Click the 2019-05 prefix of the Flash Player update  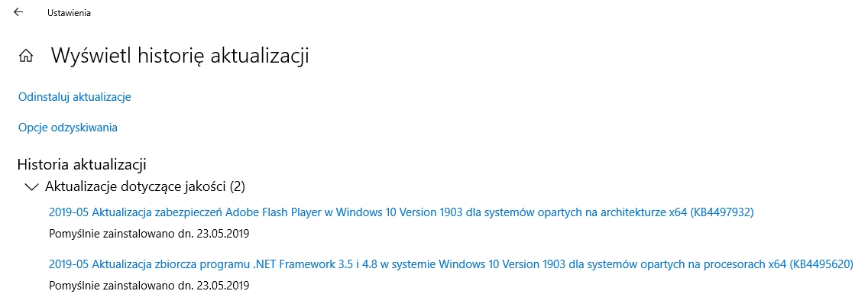70,212
